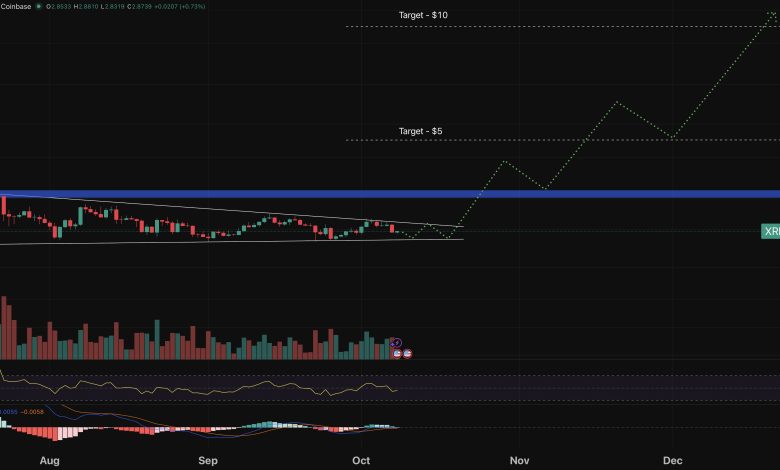The width and height of the screenshot is (780, 470).
Task: Click the right US flag event icon
Action: 408,353
